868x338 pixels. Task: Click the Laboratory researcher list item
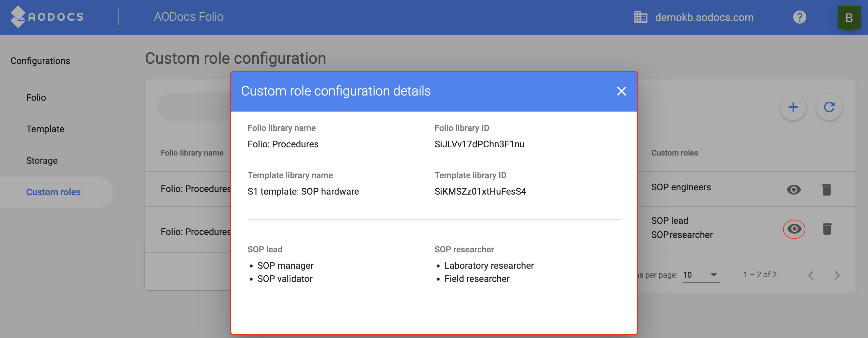point(488,266)
